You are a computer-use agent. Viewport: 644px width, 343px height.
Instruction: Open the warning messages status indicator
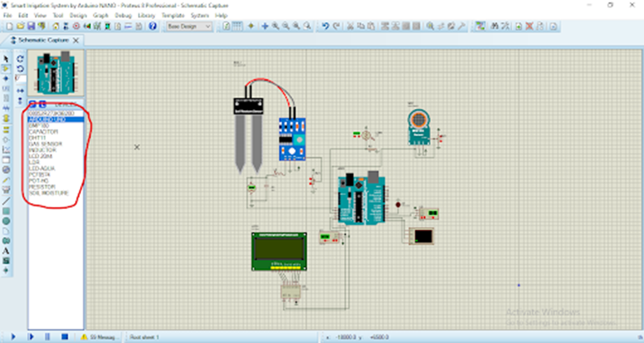pyautogui.click(x=99, y=337)
